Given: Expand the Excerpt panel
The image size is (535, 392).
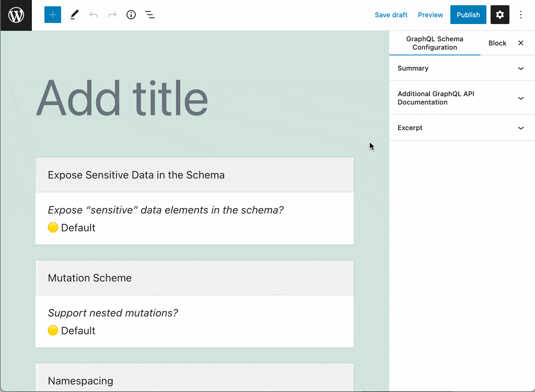Looking at the screenshot, I should pyautogui.click(x=462, y=128).
